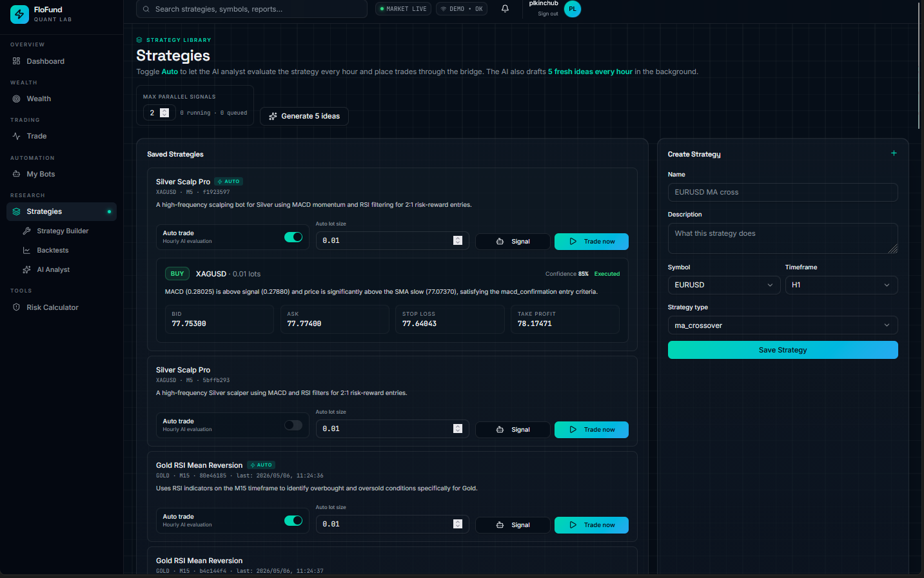924x578 pixels.
Task: Click the AUTO badge on Silver Scalp Pro
Action: (228, 182)
